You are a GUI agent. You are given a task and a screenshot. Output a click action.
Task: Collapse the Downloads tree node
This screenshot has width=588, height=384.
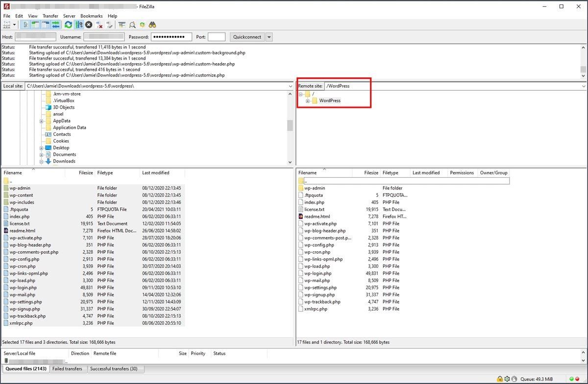(42, 161)
